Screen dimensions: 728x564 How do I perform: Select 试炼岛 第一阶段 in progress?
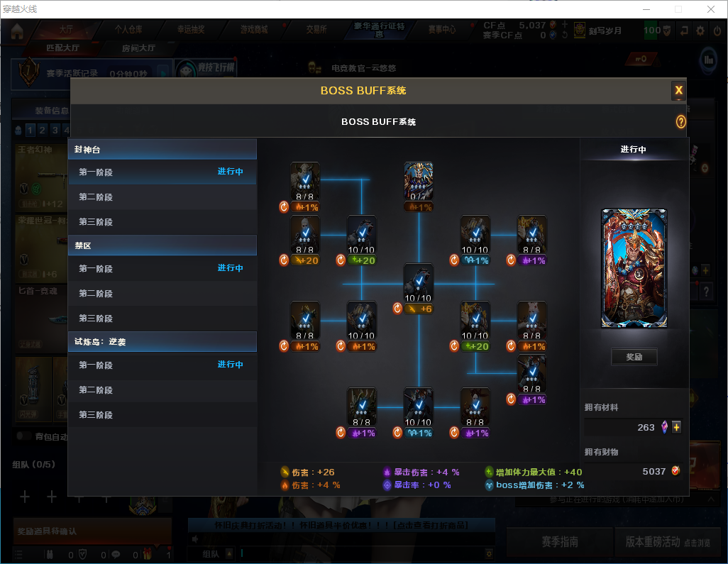[162, 365]
